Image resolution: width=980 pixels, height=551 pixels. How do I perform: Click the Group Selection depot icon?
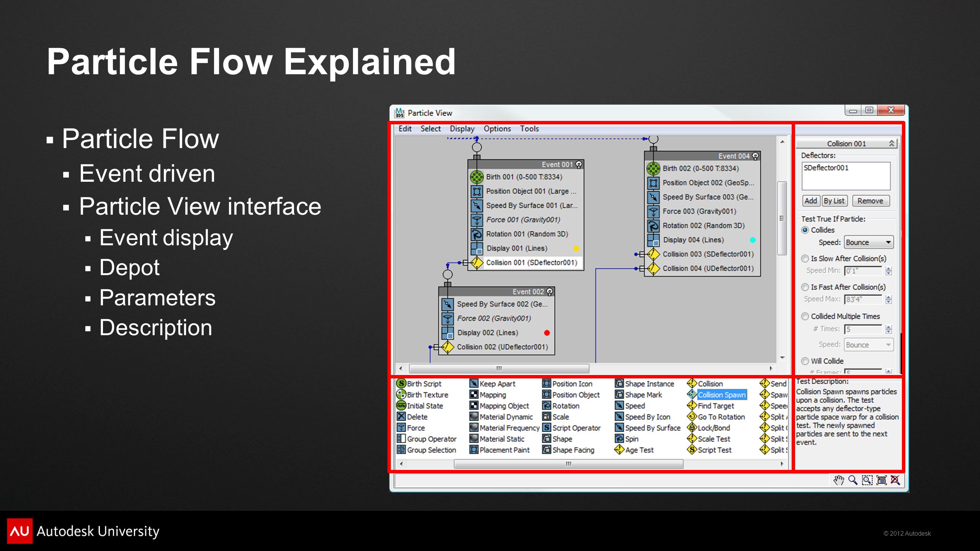point(401,450)
